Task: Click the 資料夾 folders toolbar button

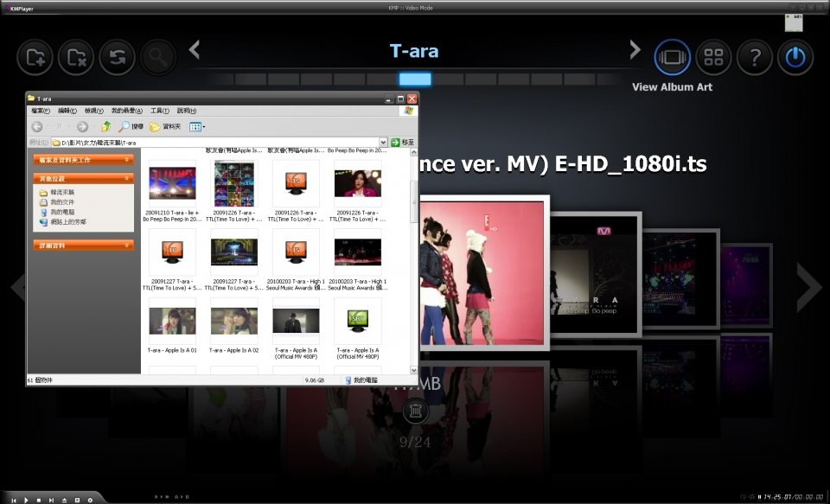Action: [x=165, y=126]
